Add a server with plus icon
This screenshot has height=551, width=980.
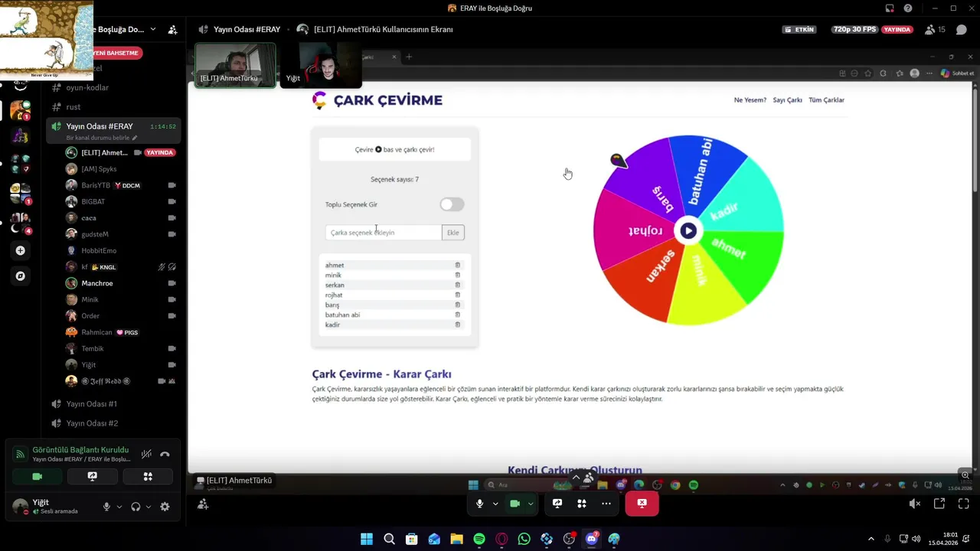21,250
